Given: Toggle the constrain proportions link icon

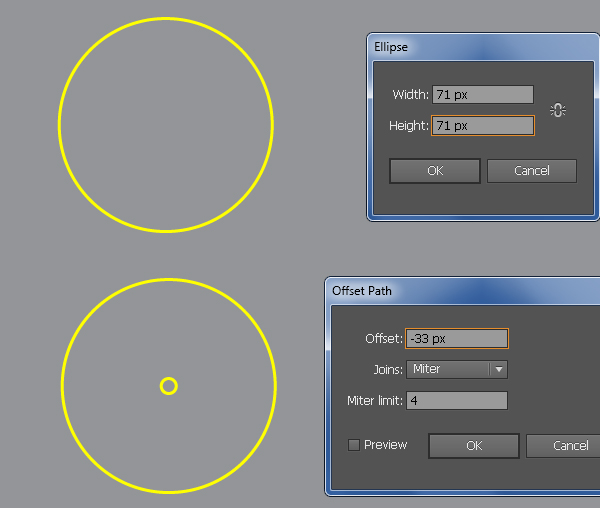Looking at the screenshot, I should (x=558, y=110).
